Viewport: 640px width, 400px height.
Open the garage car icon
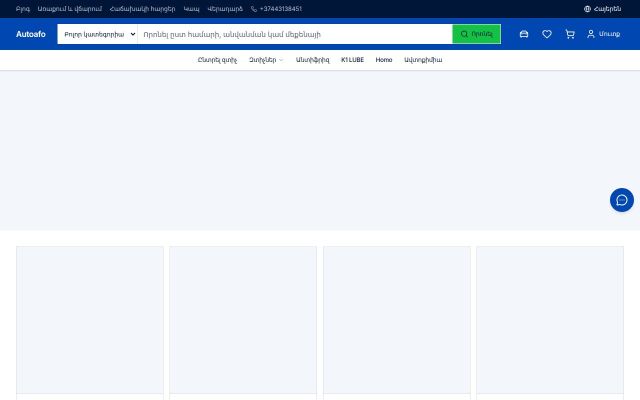524,34
